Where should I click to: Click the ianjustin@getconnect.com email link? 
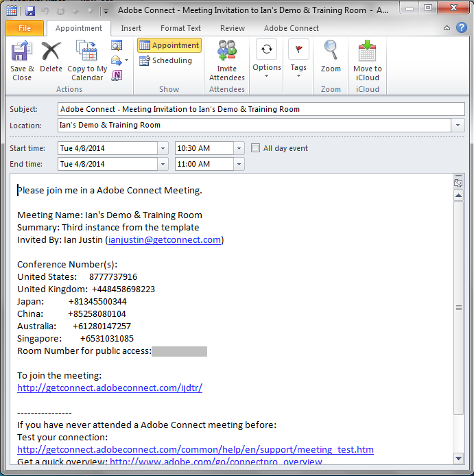pyautogui.click(x=165, y=240)
